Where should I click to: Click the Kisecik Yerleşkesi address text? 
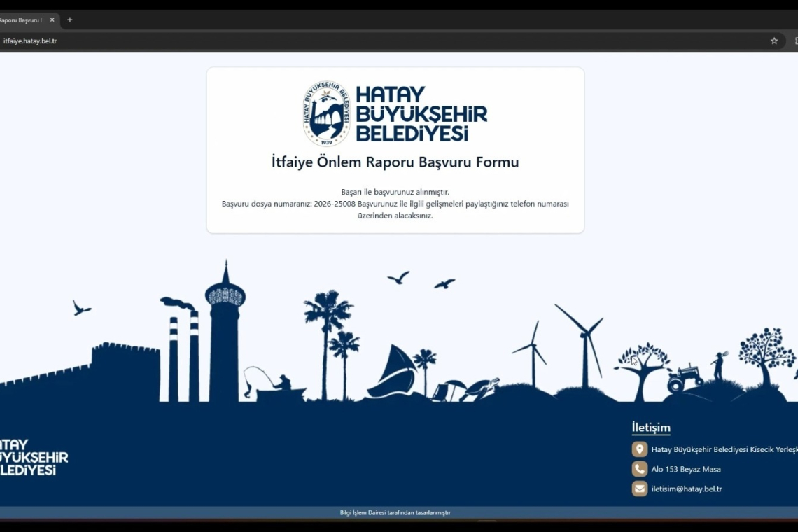[x=724, y=449]
